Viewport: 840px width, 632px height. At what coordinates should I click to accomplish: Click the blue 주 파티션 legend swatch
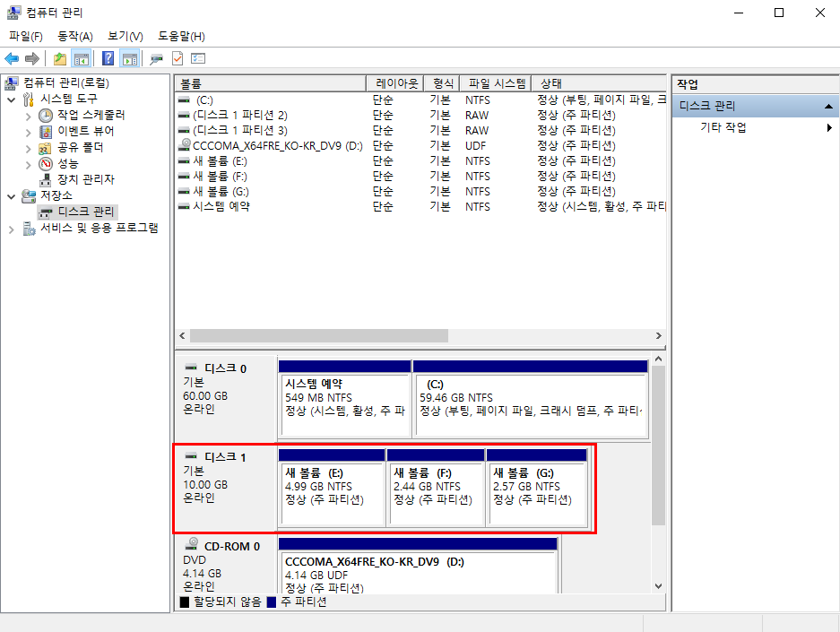272,602
